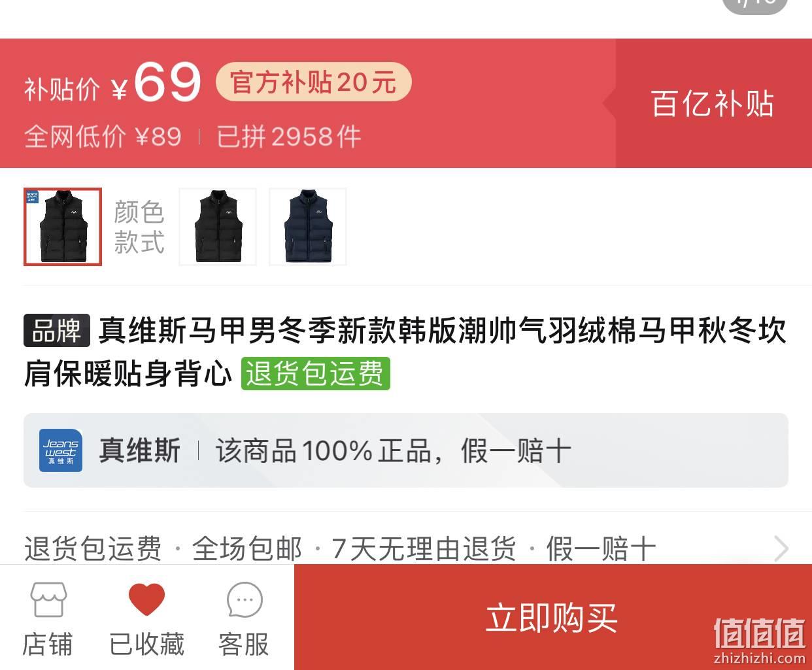Tap the 百亿补贴 banner tab
This screenshot has height=670, width=812.
pyautogui.click(x=713, y=103)
